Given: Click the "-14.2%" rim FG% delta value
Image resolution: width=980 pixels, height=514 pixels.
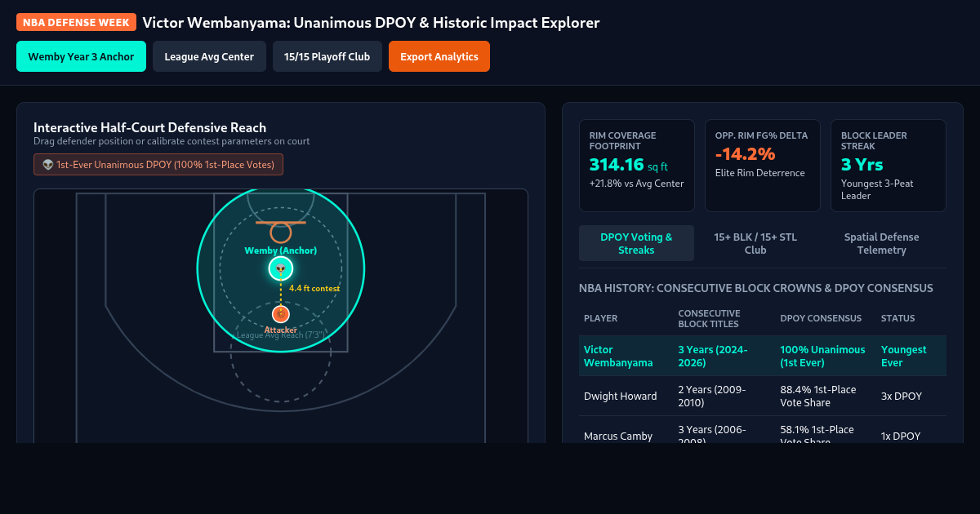Looking at the screenshot, I should 745,154.
